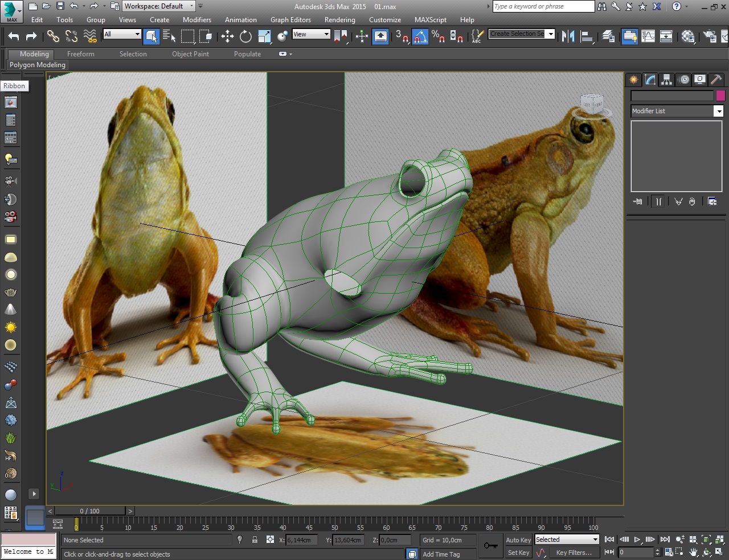Open the Curve Editor toolbar icon
The image size is (729, 560).
[648, 36]
